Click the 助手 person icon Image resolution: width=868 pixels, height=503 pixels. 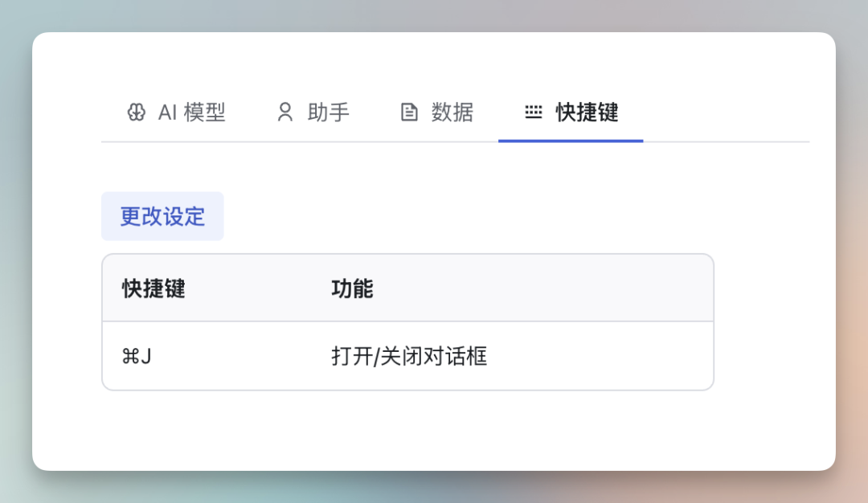[x=285, y=112]
